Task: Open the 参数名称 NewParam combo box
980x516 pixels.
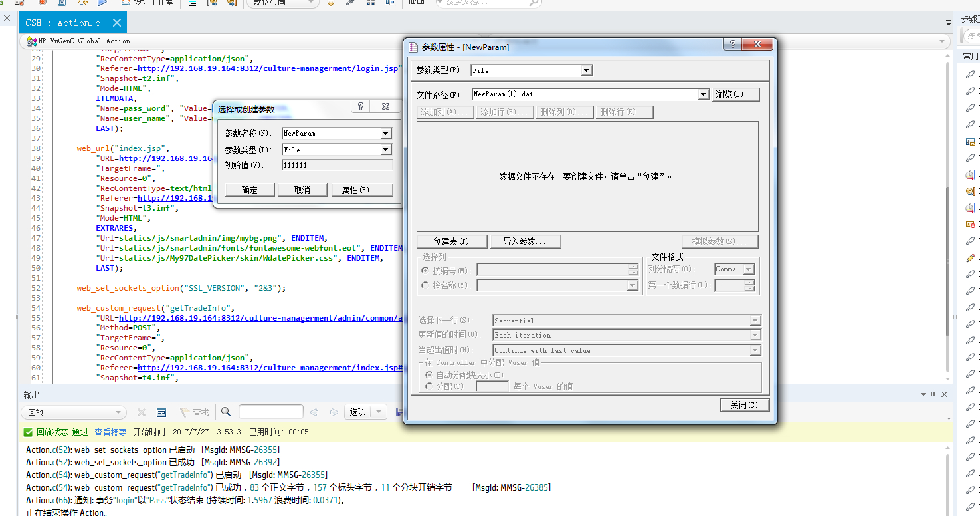Action: 386,134
